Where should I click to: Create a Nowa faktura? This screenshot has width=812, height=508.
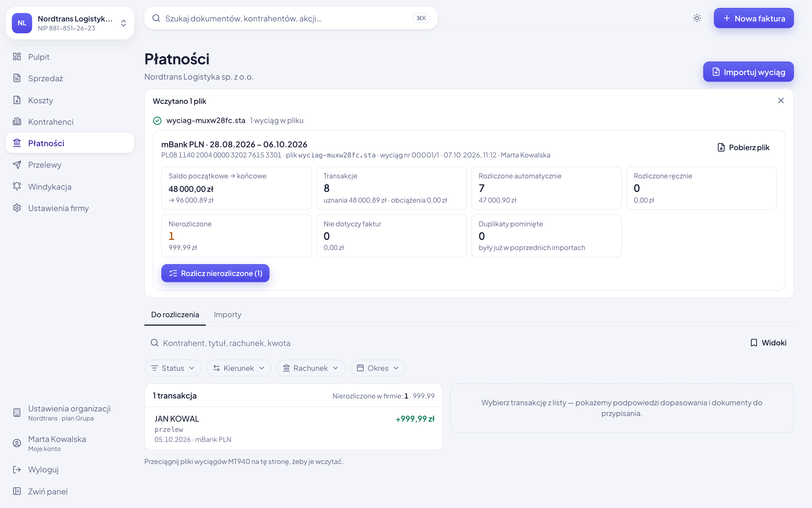point(753,18)
